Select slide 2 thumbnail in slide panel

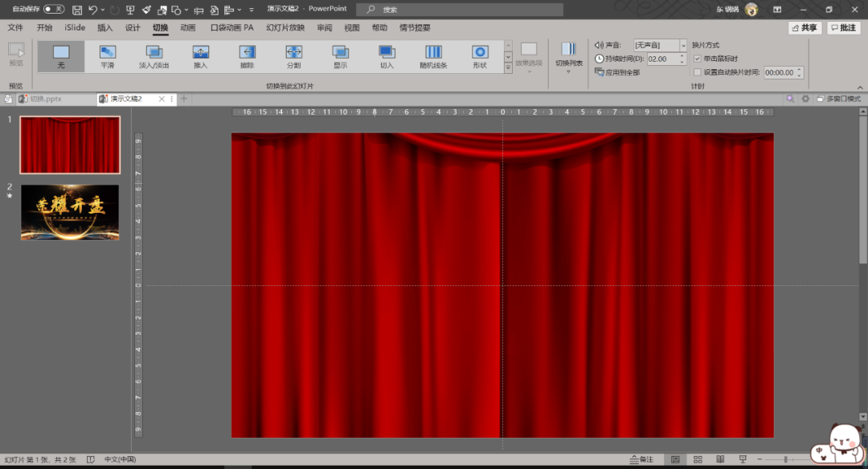tap(70, 213)
